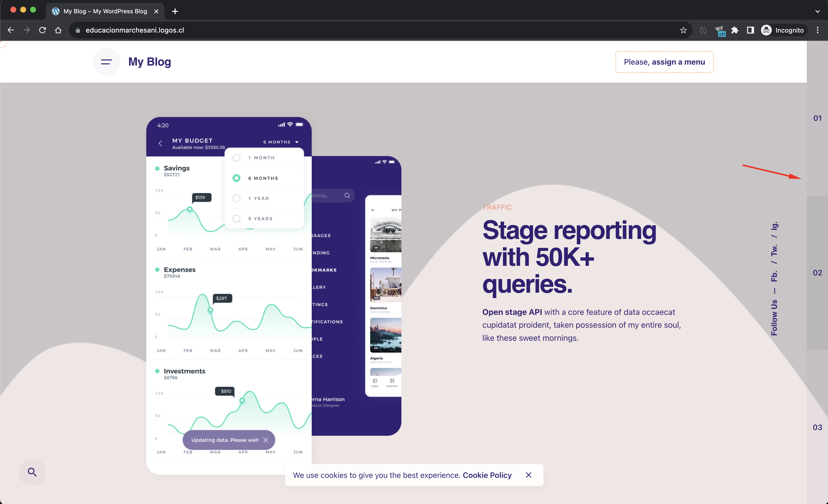The image size is (828, 504).
Task: Open the browser home page
Action: [x=58, y=30]
